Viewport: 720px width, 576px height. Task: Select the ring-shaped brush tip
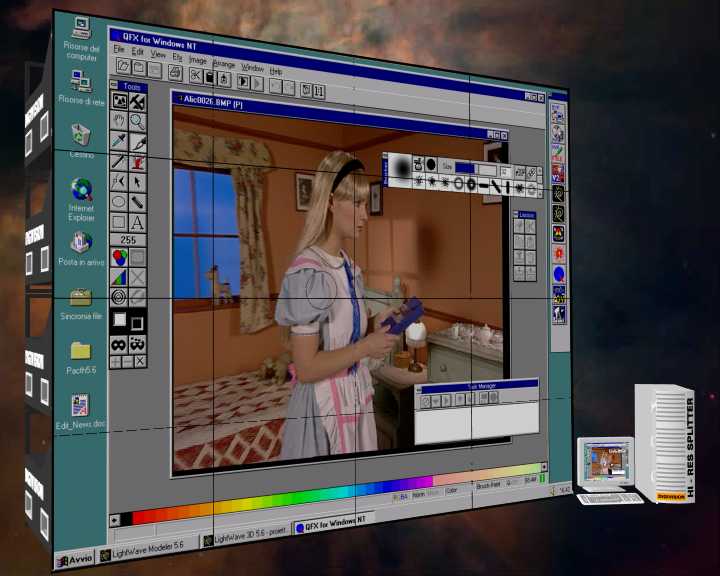pos(458,184)
